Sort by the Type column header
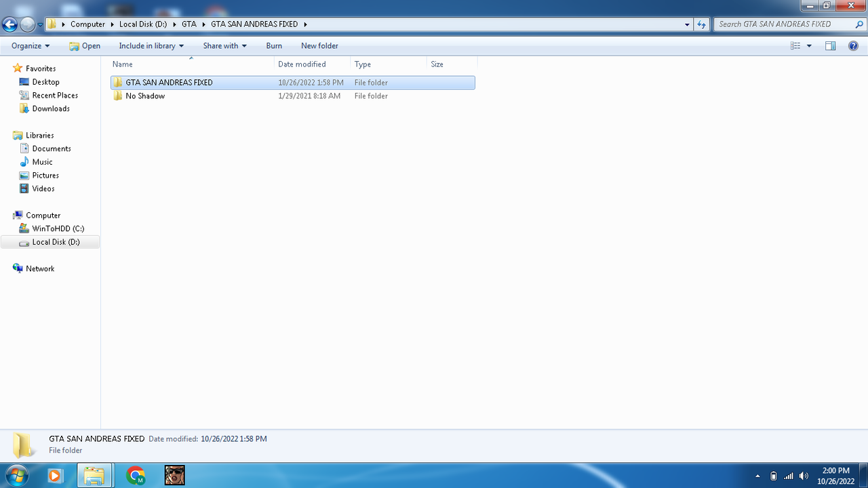This screenshot has width=868, height=488. (x=389, y=64)
